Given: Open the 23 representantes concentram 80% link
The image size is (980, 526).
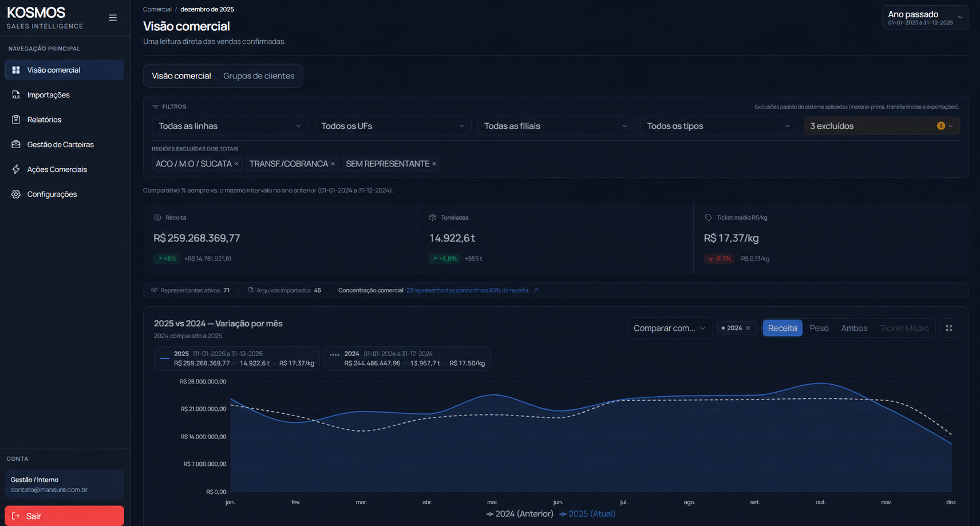Looking at the screenshot, I should click(468, 290).
